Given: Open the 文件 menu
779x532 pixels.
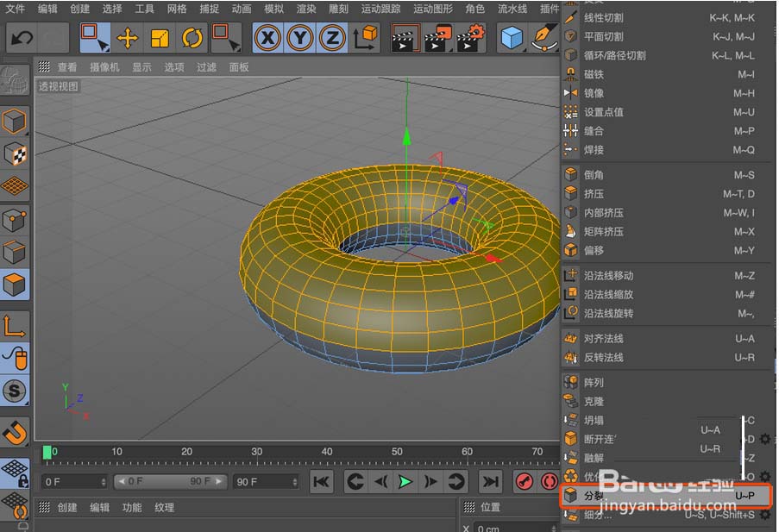Looking at the screenshot, I should 15,9.
